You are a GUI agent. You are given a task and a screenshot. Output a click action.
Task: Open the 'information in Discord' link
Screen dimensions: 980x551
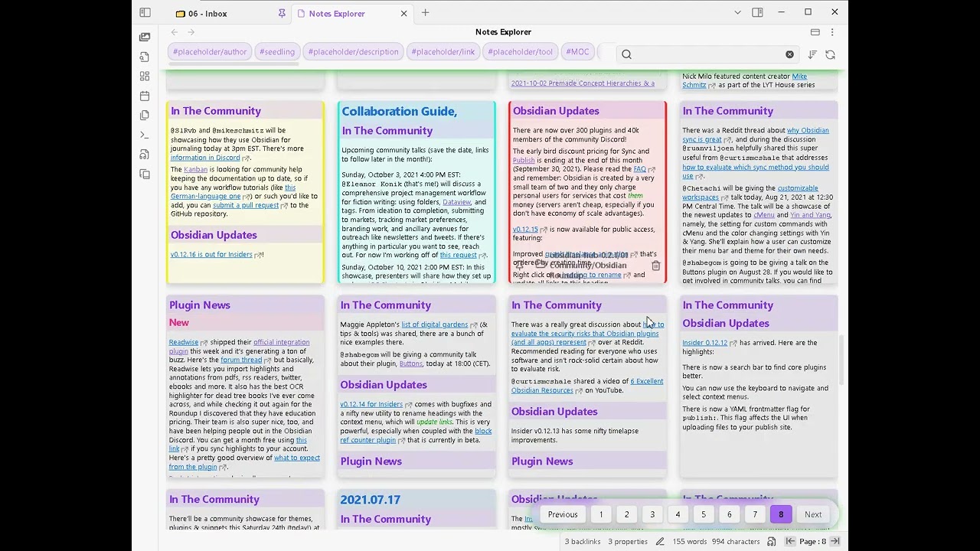[x=205, y=158]
